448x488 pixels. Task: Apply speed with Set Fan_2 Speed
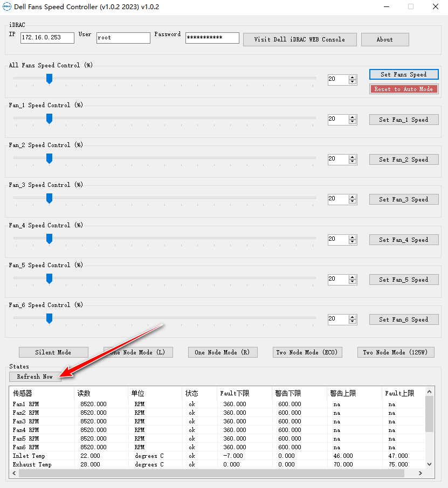click(x=404, y=159)
